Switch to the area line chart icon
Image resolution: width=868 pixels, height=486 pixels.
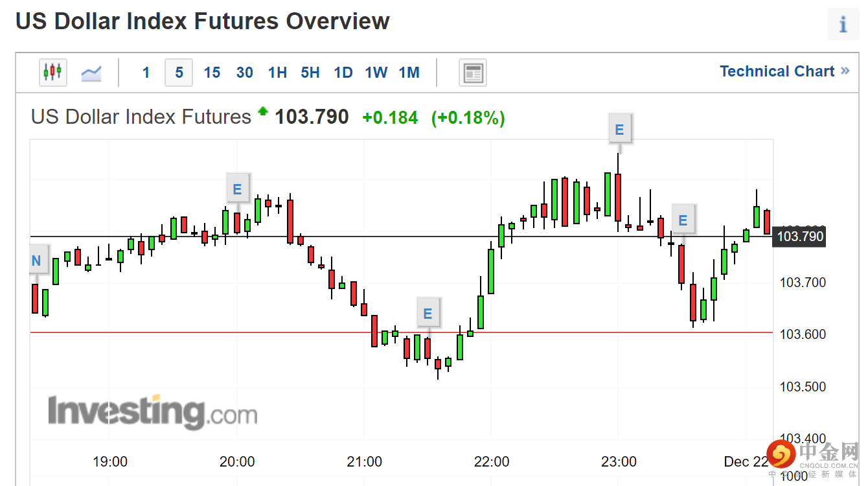(91, 73)
